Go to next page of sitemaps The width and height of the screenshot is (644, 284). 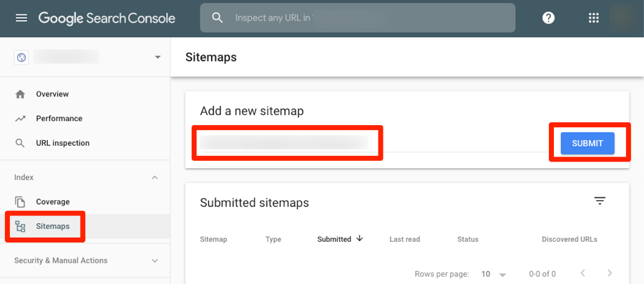[610, 273]
